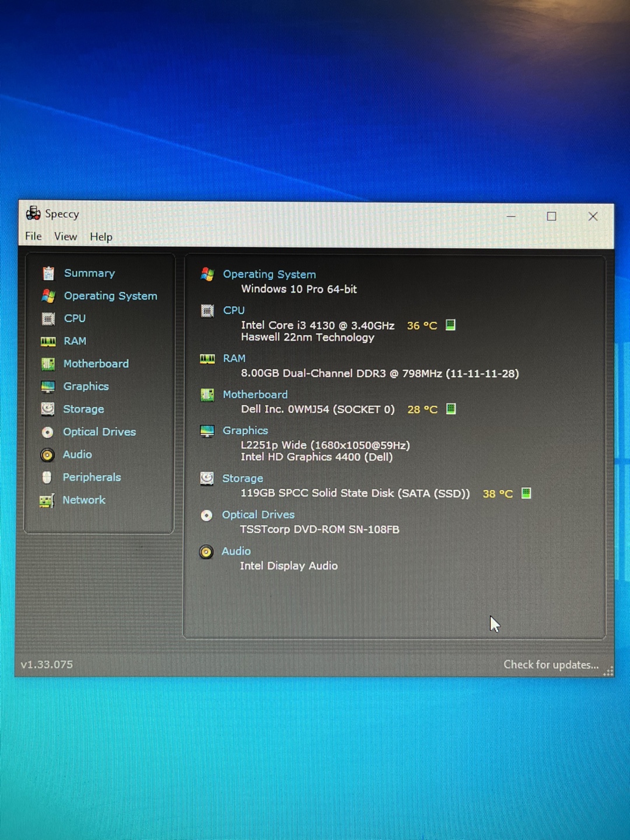This screenshot has width=630, height=840.
Task: Select Optical Drives in the sidebar list
Action: point(99,432)
